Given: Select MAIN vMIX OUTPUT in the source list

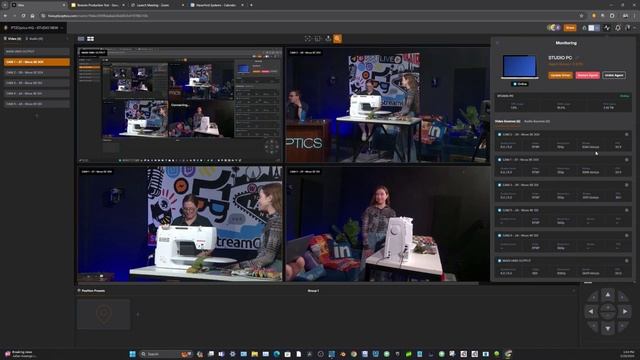Looking at the screenshot, I should (x=37, y=52).
